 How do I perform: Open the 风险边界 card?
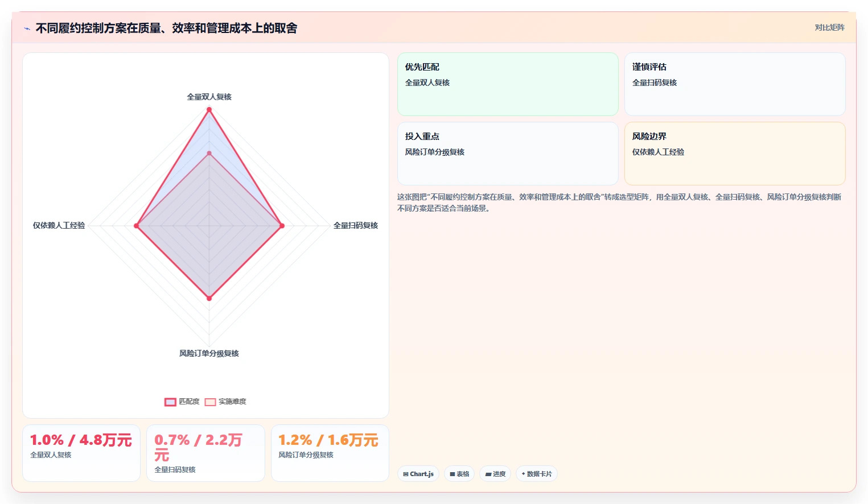tap(735, 154)
